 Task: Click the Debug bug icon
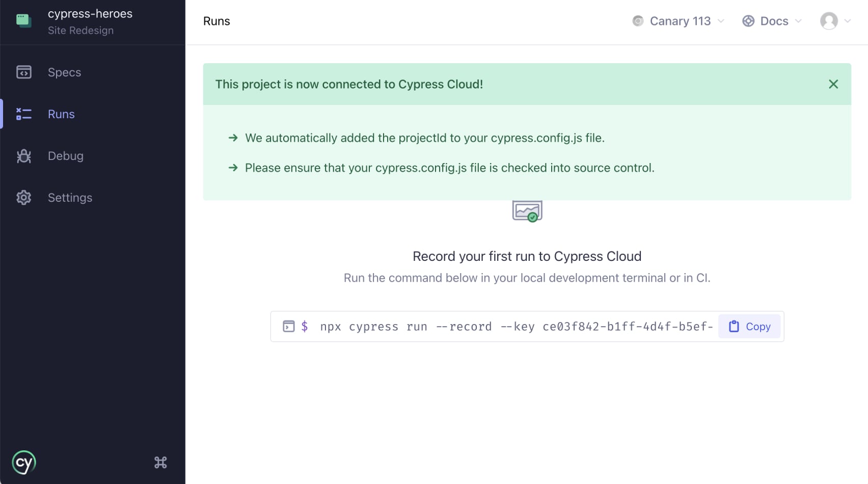point(24,156)
